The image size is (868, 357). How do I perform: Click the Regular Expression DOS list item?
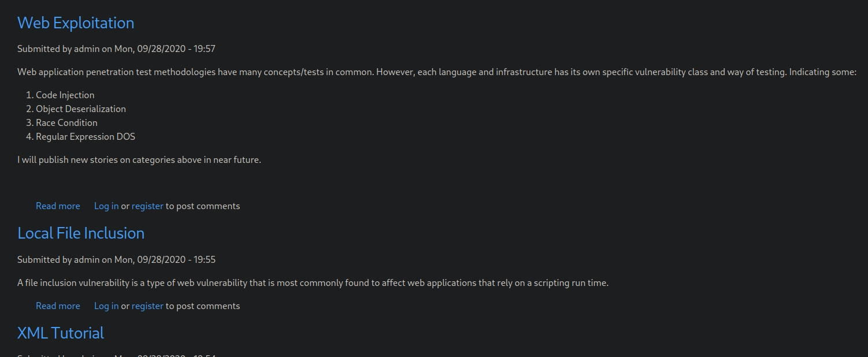[x=85, y=137]
